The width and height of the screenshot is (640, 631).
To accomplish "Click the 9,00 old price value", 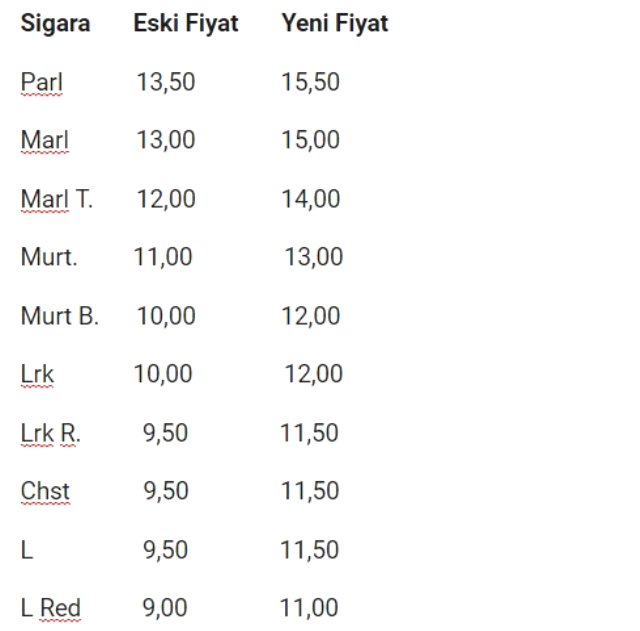I will click(165, 608).
